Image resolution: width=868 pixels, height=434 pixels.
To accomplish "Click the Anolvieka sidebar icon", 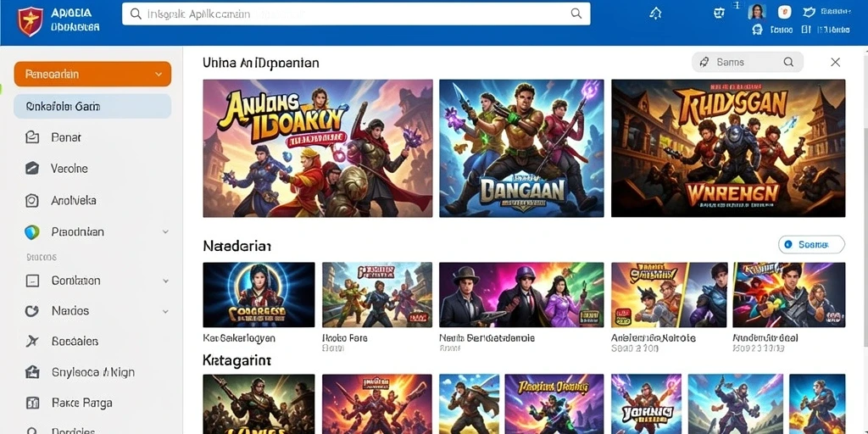I will coord(32,200).
